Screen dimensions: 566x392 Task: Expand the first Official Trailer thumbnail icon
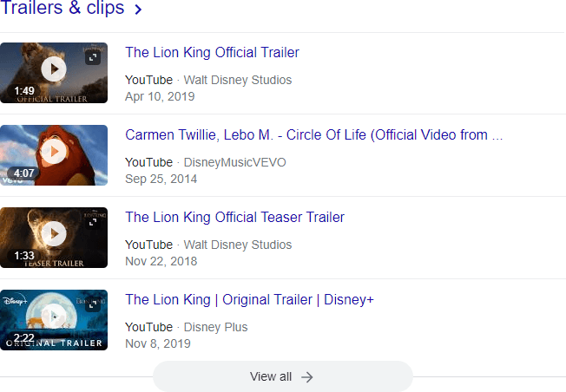pos(93,57)
